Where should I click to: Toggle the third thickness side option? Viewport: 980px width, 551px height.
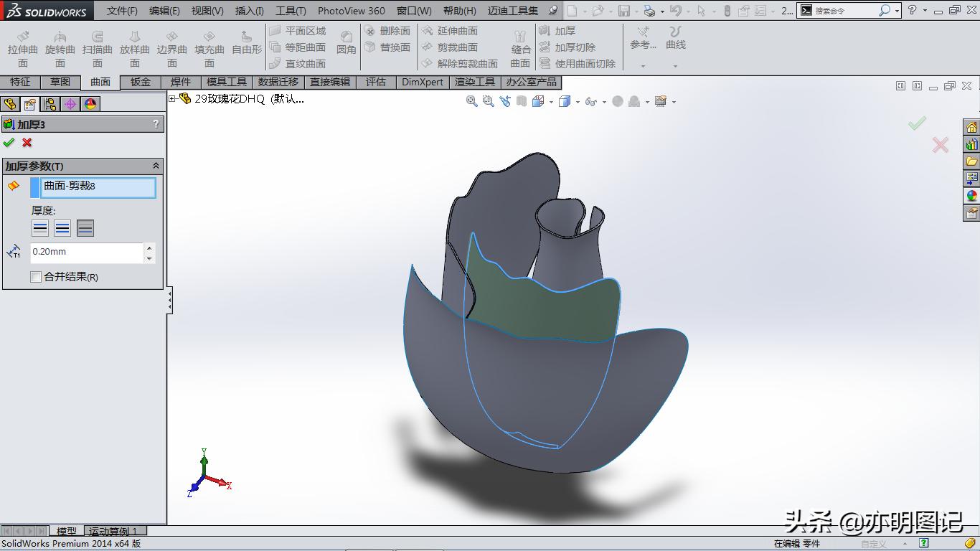point(86,227)
